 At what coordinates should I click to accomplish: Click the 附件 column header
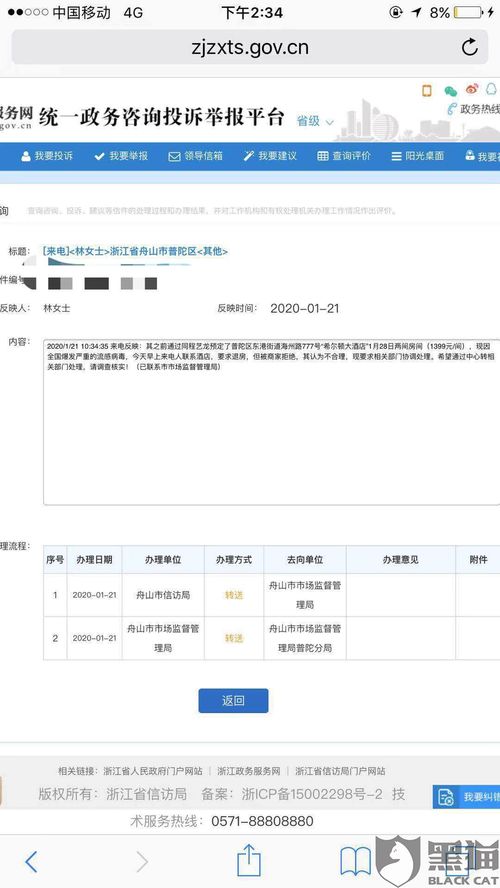(478, 560)
